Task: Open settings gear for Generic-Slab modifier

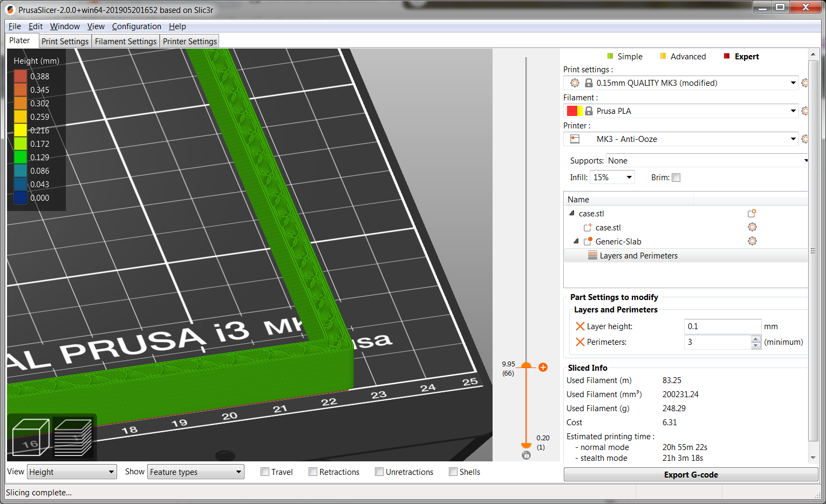Action: 752,241
